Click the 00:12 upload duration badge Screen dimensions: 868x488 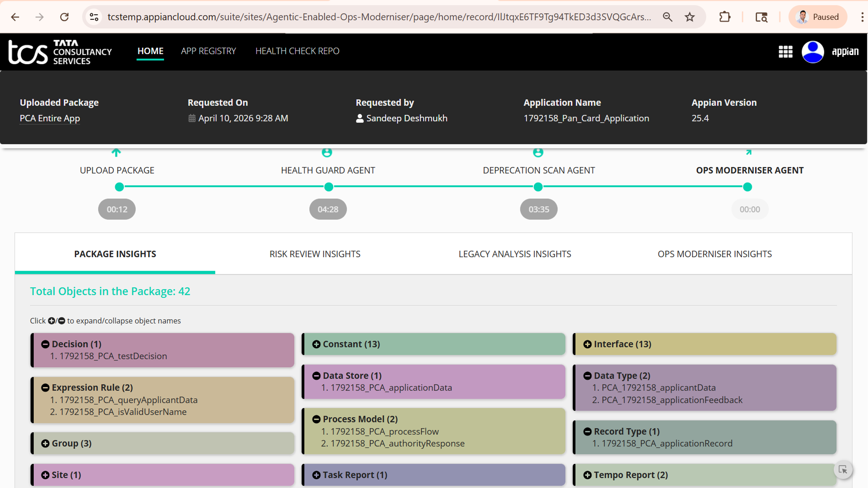(x=117, y=209)
